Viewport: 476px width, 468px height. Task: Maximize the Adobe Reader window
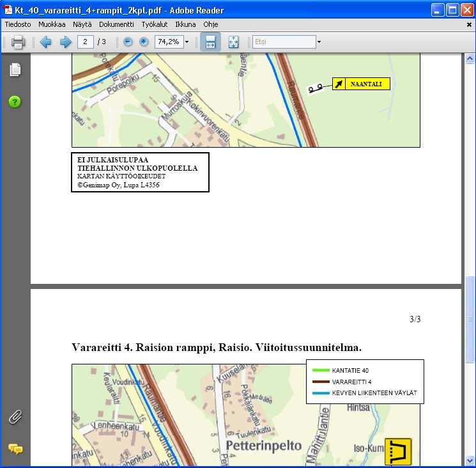[x=452, y=10]
